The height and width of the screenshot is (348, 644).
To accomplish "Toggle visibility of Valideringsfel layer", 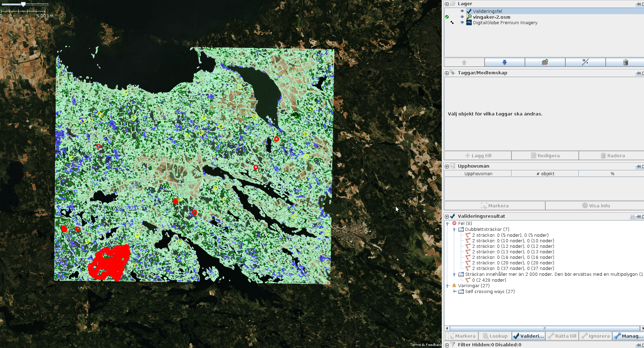I will (462, 11).
